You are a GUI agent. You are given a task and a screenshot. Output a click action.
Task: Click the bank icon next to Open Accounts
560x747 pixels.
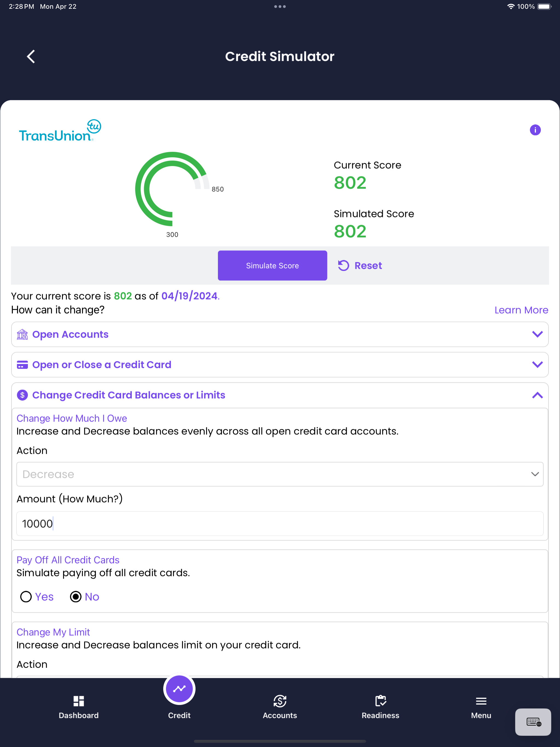(x=22, y=334)
